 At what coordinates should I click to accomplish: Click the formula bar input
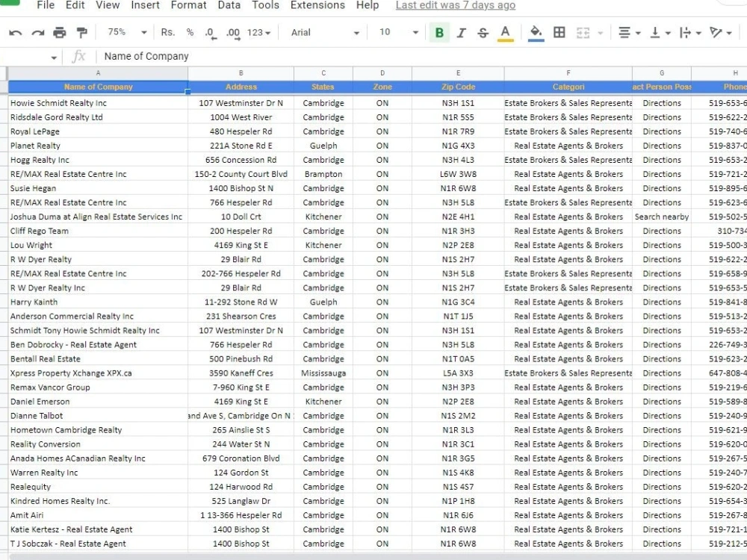[x=421, y=57]
